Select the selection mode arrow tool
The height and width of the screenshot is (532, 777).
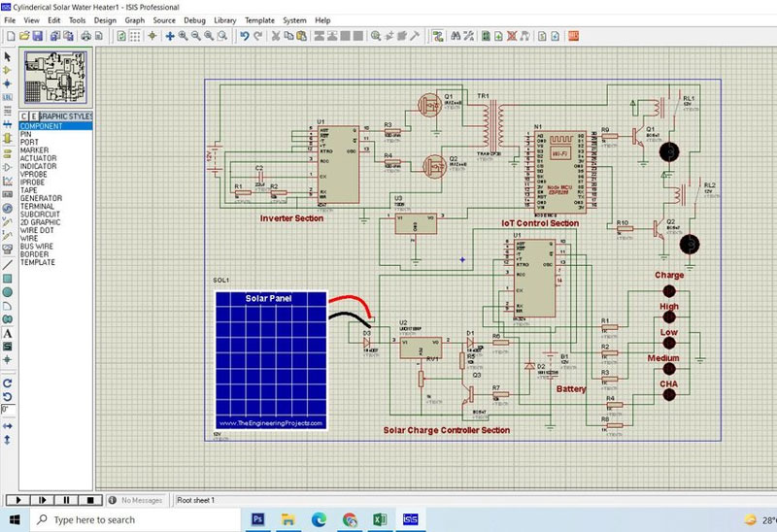click(8, 57)
